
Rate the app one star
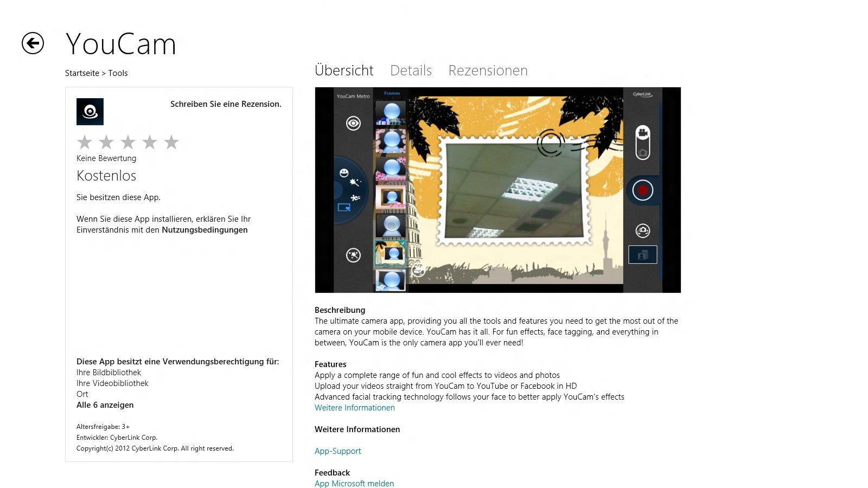85,142
